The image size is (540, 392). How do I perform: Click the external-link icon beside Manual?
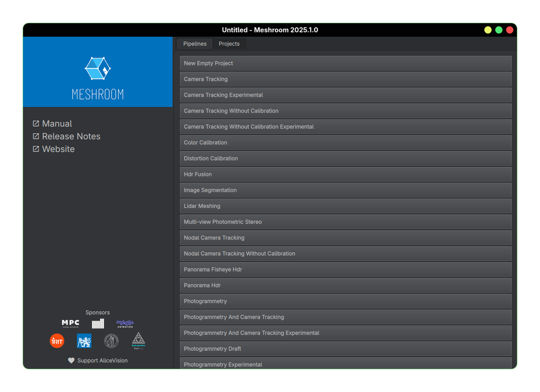click(36, 123)
